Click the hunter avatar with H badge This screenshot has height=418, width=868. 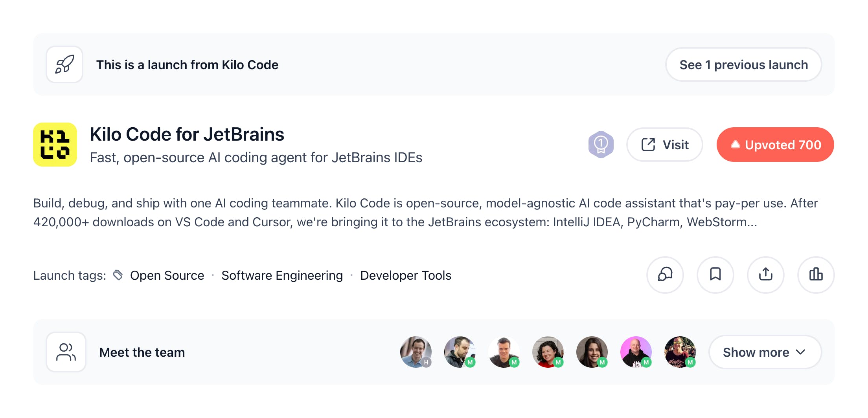pos(416,352)
